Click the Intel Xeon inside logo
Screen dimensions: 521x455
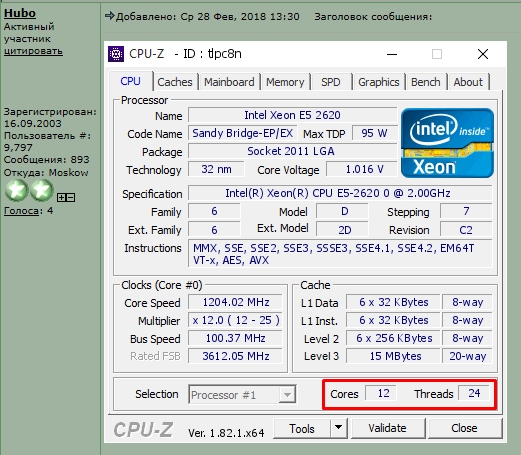point(447,143)
